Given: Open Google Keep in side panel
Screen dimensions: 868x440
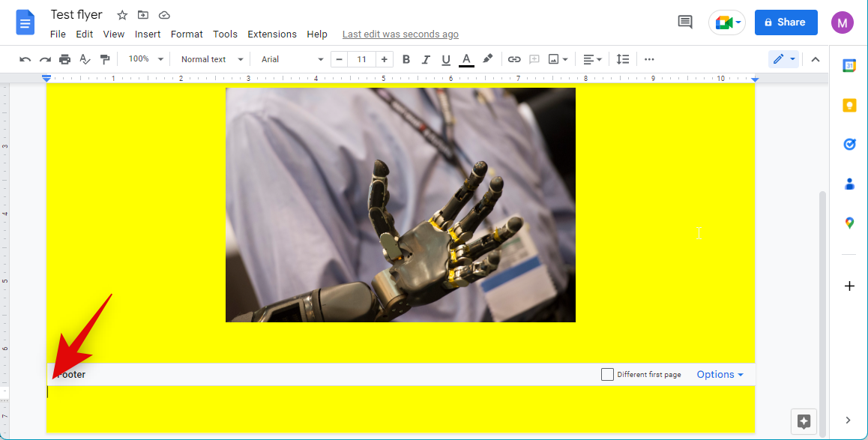Looking at the screenshot, I should point(849,105).
